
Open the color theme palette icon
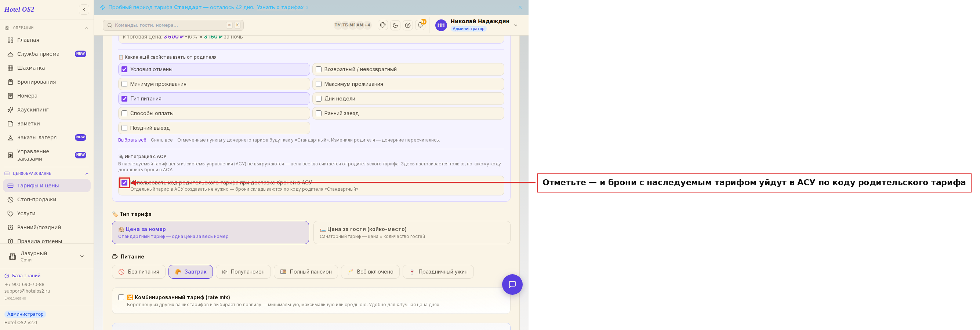pos(383,25)
